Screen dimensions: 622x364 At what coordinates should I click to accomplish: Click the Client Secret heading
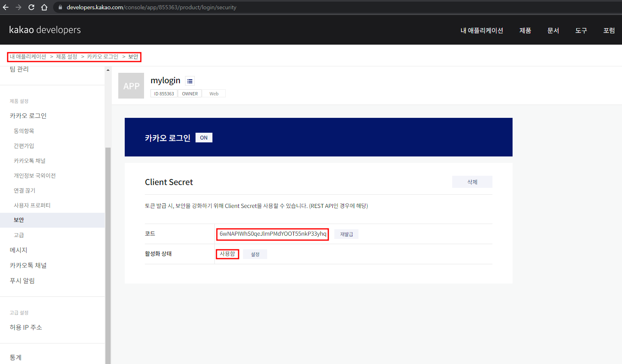point(169,182)
